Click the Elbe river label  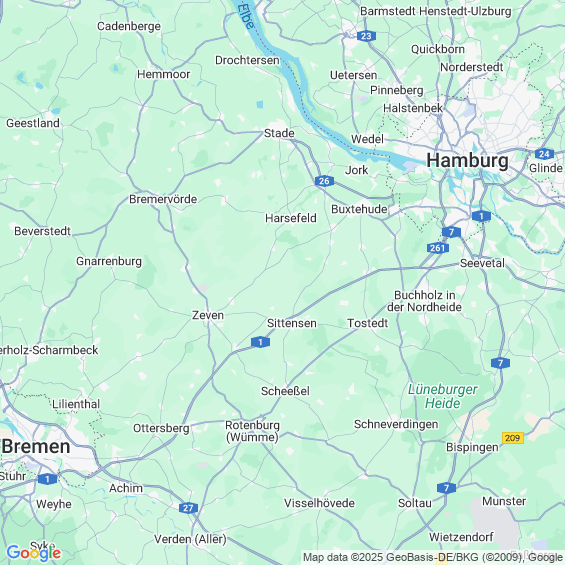click(x=246, y=16)
